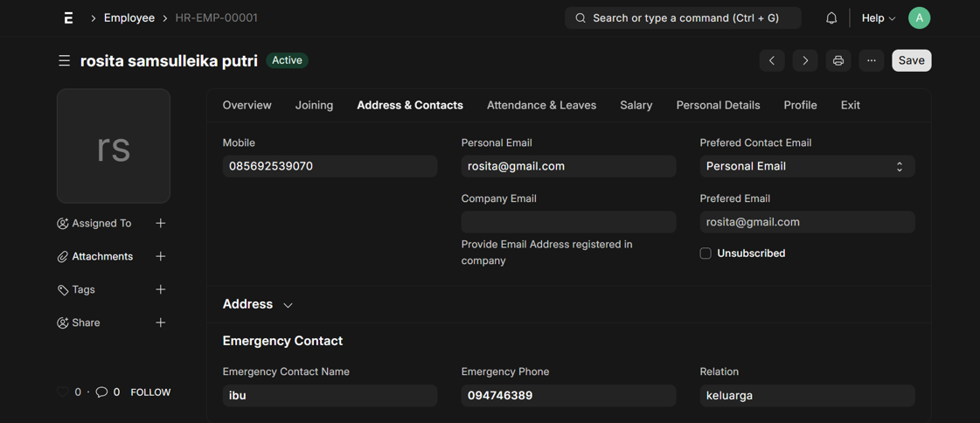The image size is (980, 423).
Task: Edit the Relation field
Action: (x=808, y=396)
